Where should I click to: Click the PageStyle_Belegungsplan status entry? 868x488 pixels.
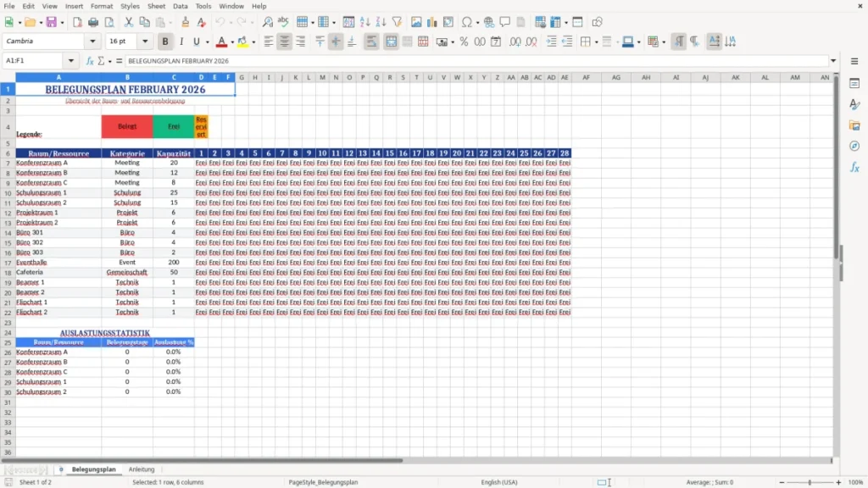click(x=323, y=482)
